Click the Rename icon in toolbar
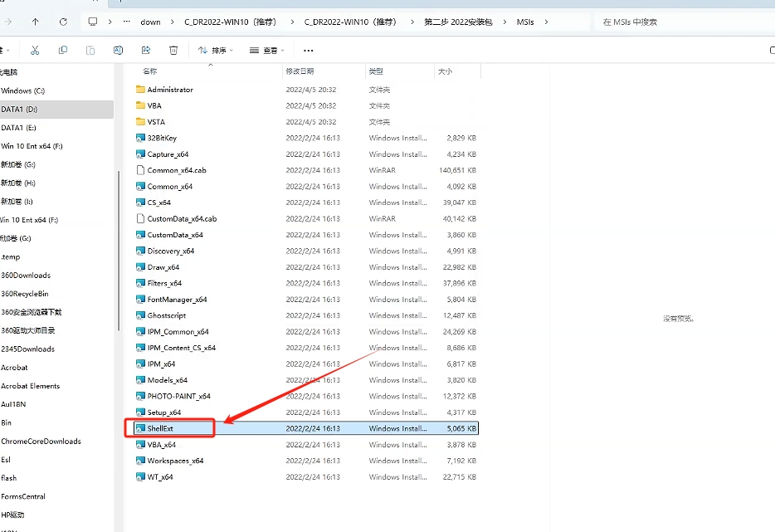The height and width of the screenshot is (532, 775). click(x=118, y=51)
